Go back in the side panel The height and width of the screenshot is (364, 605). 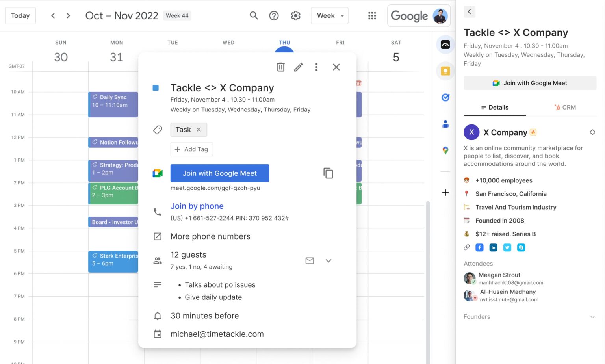[x=470, y=11]
